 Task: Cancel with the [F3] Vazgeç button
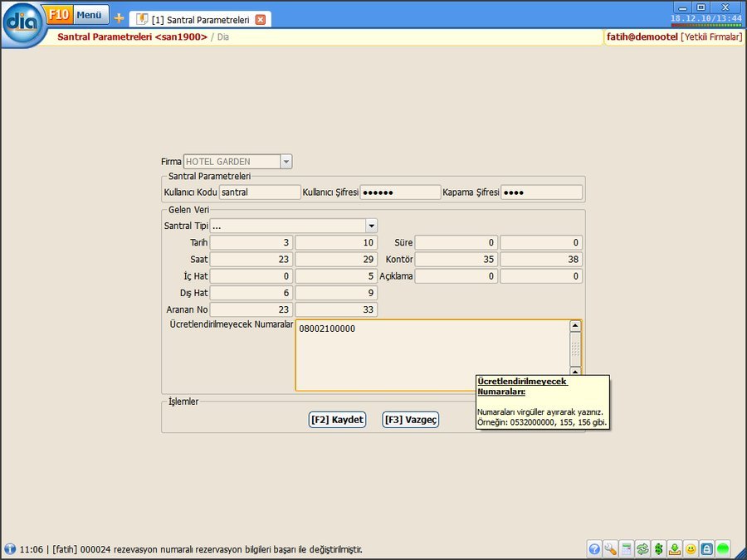pos(410,420)
